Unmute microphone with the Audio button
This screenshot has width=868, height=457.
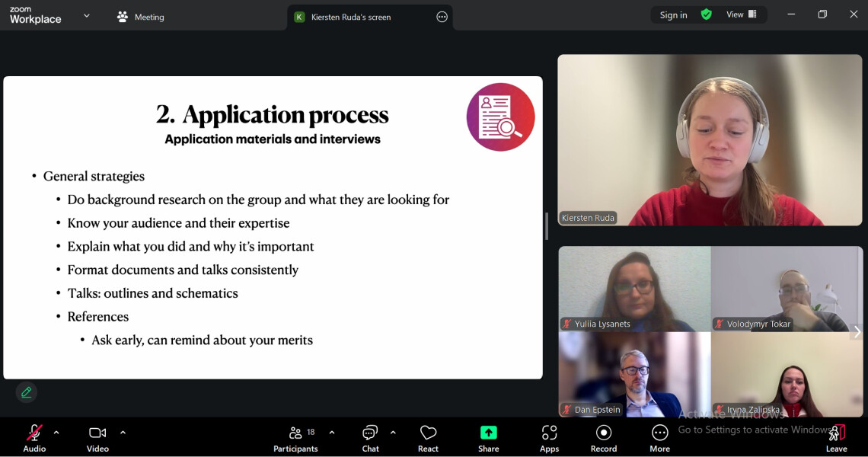point(34,433)
